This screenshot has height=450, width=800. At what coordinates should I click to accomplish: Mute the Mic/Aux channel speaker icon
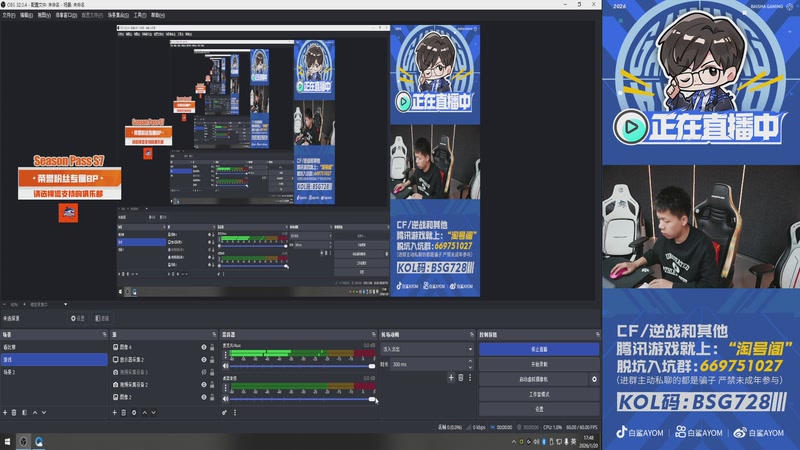tap(226, 366)
